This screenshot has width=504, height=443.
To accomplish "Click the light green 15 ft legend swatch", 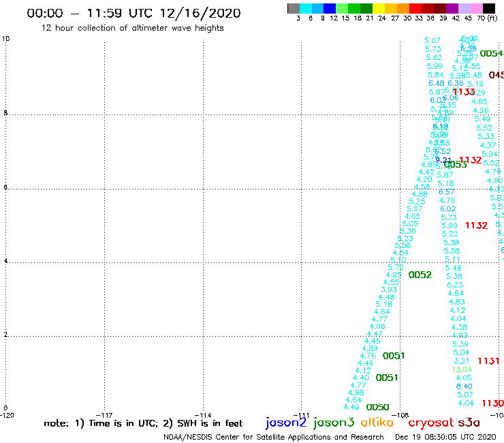I will tap(342, 8).
